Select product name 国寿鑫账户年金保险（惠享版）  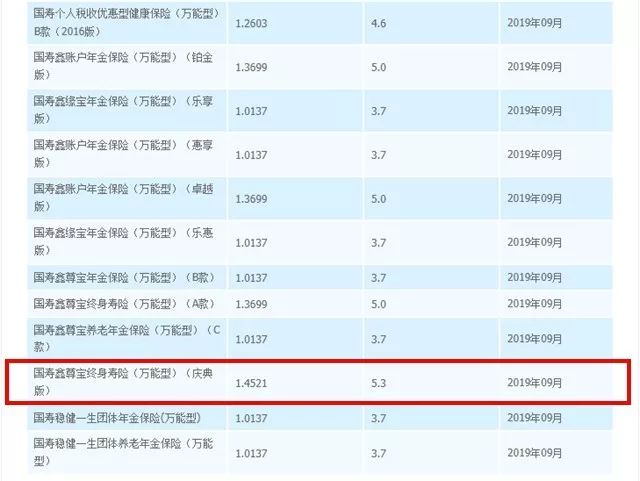123,154
